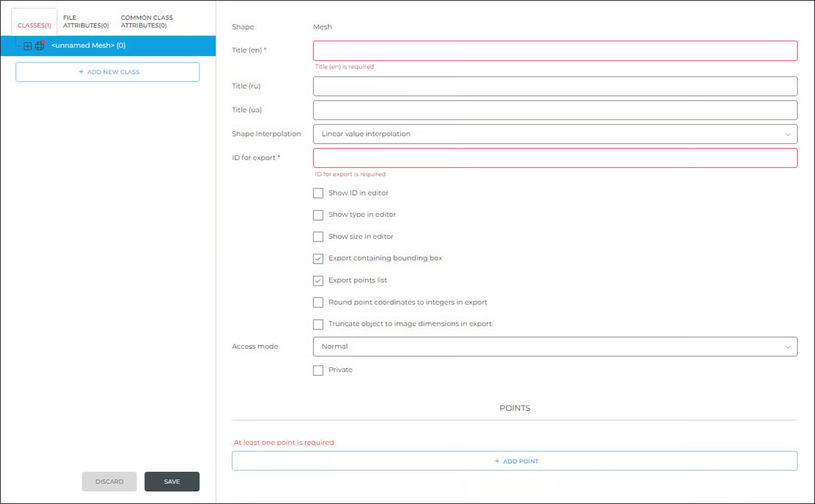Uncheck Export points list
The width and height of the screenshot is (815, 504).
(x=319, y=280)
